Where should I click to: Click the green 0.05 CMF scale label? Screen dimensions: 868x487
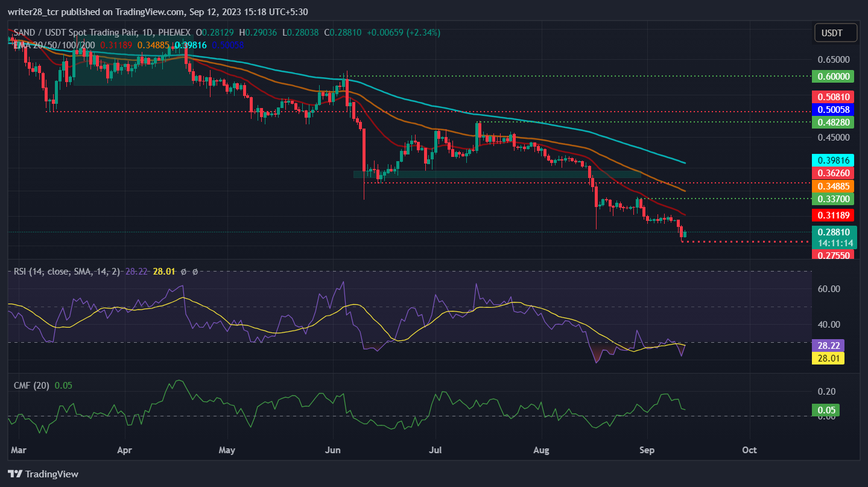826,410
